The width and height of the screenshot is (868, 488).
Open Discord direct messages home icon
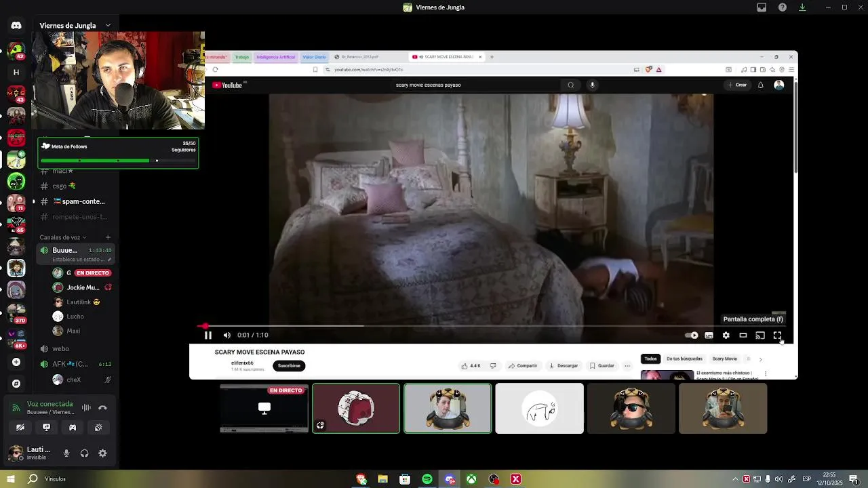tap(16, 26)
